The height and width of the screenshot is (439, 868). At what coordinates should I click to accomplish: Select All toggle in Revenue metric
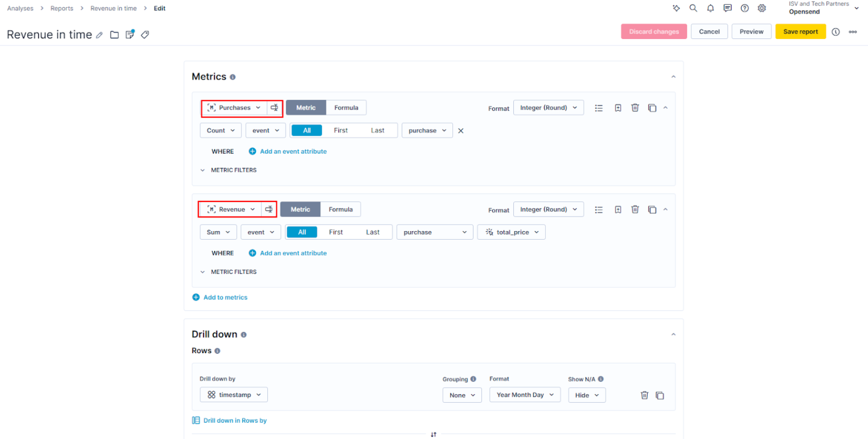(302, 232)
